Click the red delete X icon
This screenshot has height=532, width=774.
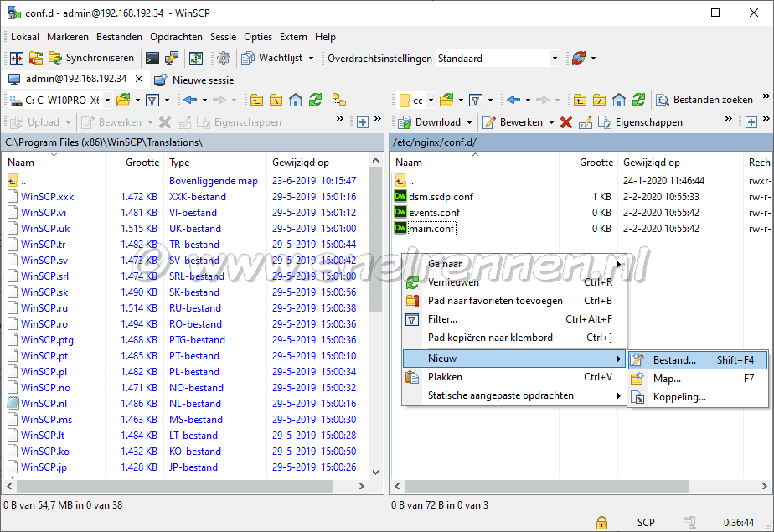(x=566, y=122)
